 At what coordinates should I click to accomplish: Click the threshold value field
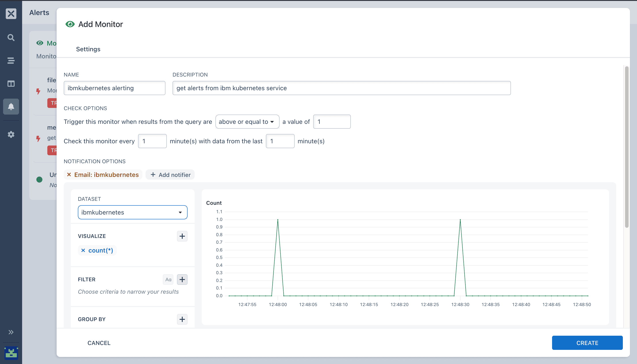coord(332,121)
